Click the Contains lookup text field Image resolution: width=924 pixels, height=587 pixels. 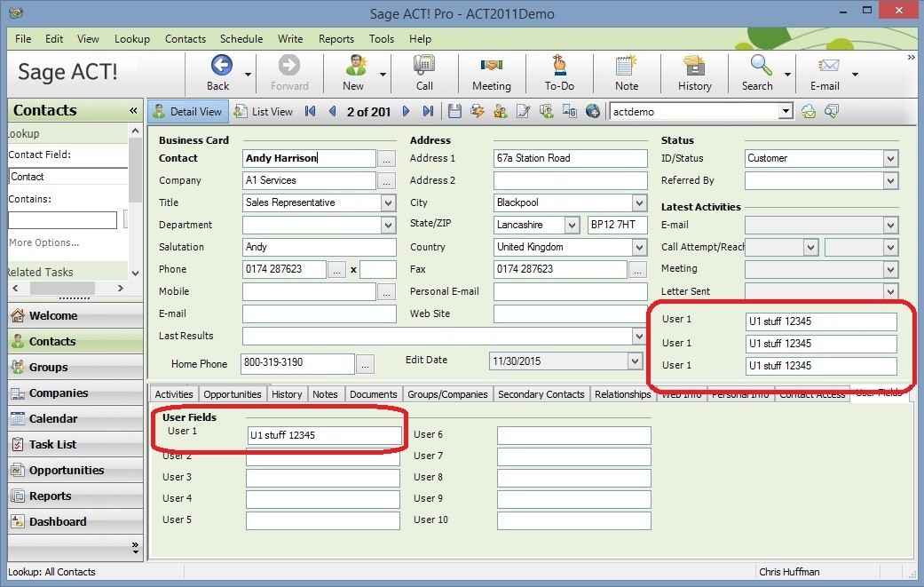62,220
